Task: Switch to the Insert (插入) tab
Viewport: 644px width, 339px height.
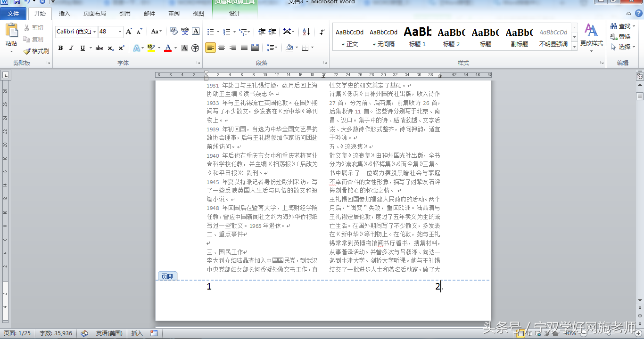Action: 64,14
